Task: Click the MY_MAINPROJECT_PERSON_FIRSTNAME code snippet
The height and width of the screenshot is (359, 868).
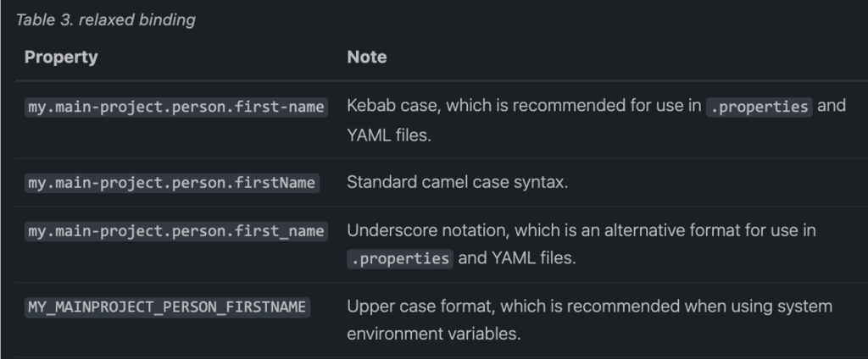Action: [x=167, y=307]
